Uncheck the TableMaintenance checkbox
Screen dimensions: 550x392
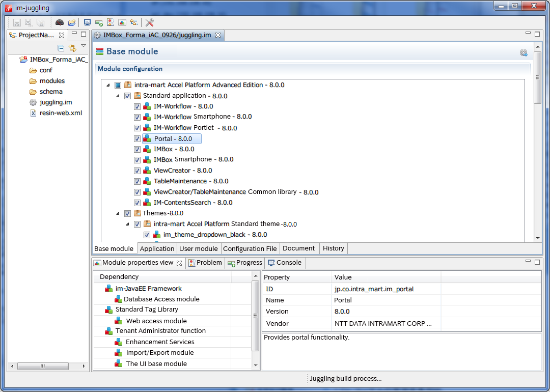point(137,181)
